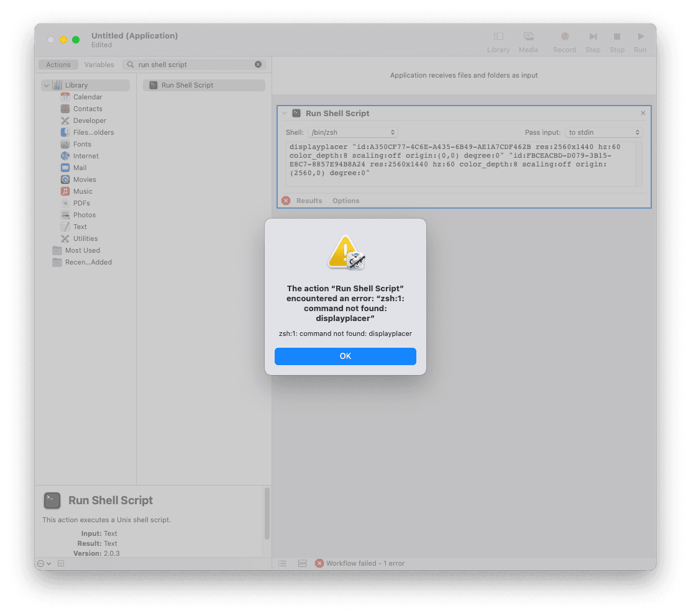691x616 pixels.
Task: Click the Application receives files and folders text
Action: 464,75
